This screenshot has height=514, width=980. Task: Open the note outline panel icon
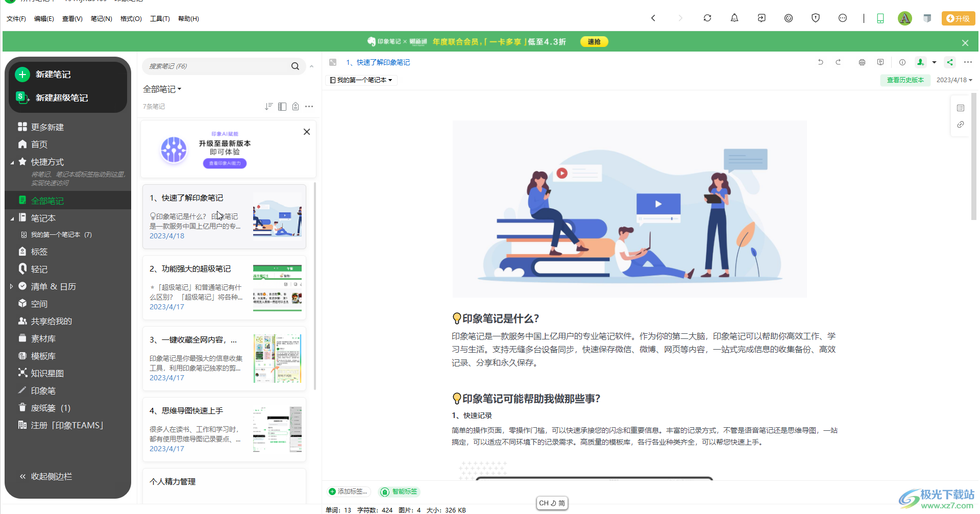(961, 108)
